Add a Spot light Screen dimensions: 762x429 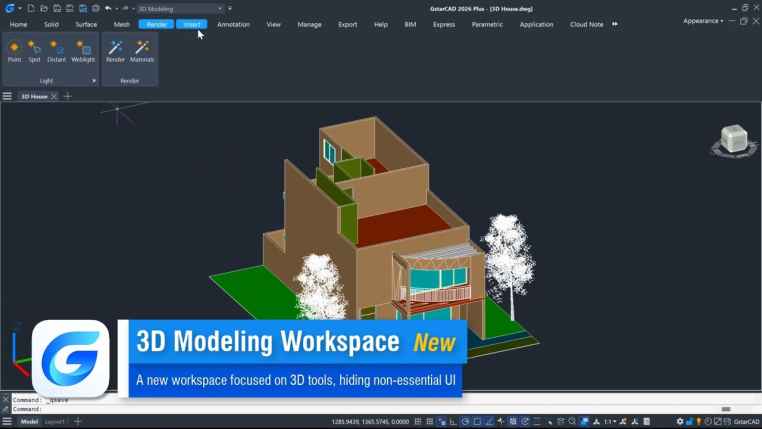34,51
